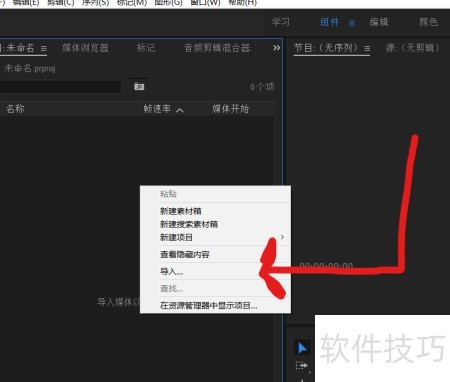
Task: Switch to the 编辑 workspace
Action: 379,22
